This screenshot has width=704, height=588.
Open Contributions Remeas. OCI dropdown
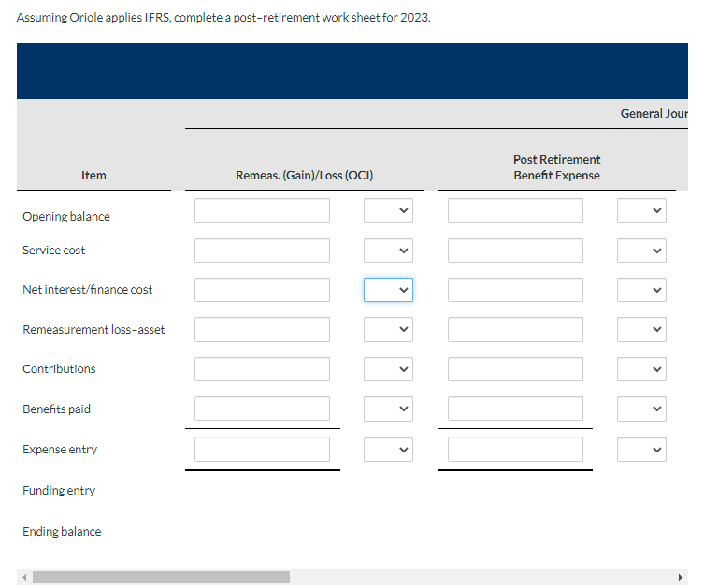click(388, 369)
